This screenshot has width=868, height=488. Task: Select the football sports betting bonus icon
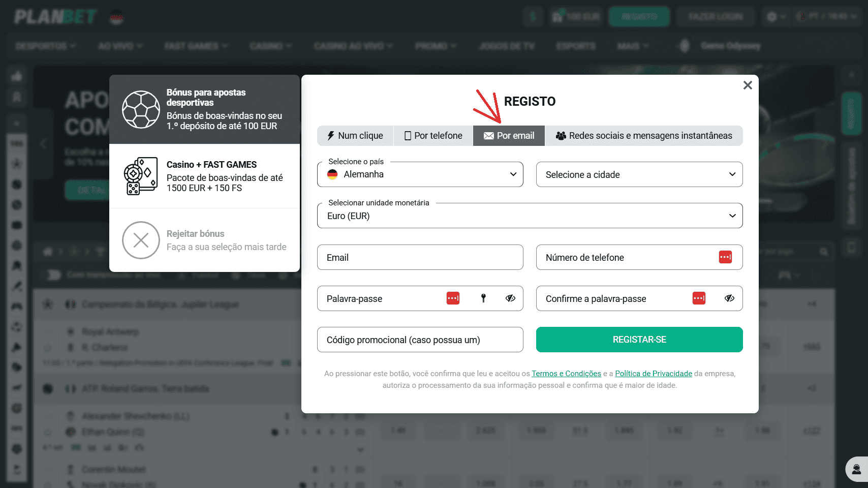141,109
